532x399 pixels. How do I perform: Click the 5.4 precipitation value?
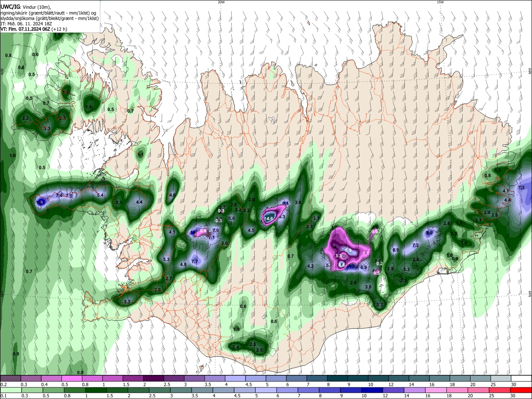(100, 195)
